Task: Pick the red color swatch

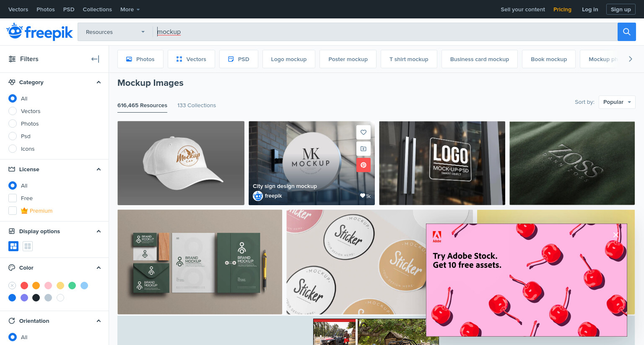Action: coord(24,286)
